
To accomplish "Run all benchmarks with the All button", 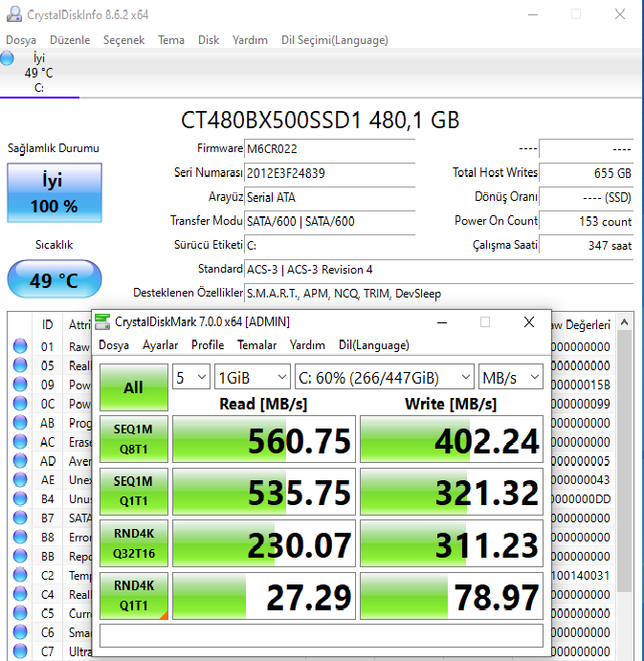I will [x=133, y=386].
